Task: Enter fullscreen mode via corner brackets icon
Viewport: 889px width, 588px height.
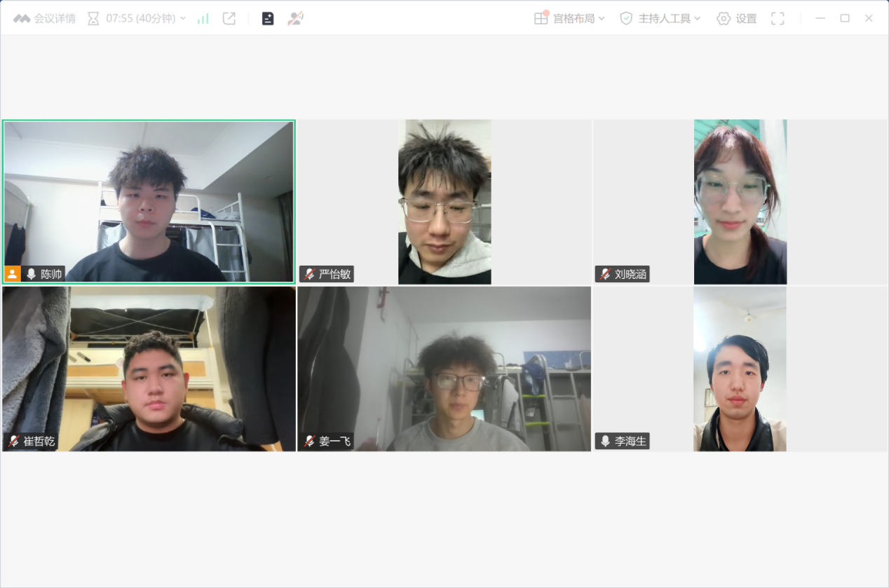Action: pyautogui.click(x=778, y=19)
